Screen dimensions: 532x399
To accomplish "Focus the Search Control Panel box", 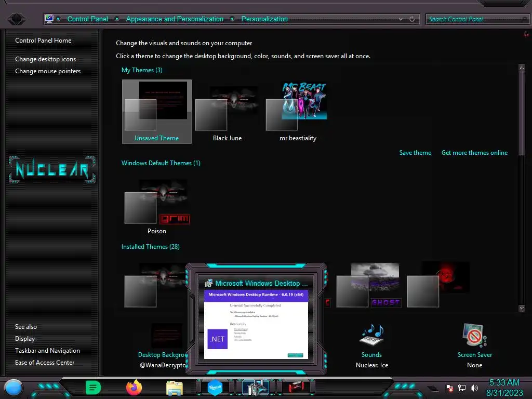I will tap(477, 19).
